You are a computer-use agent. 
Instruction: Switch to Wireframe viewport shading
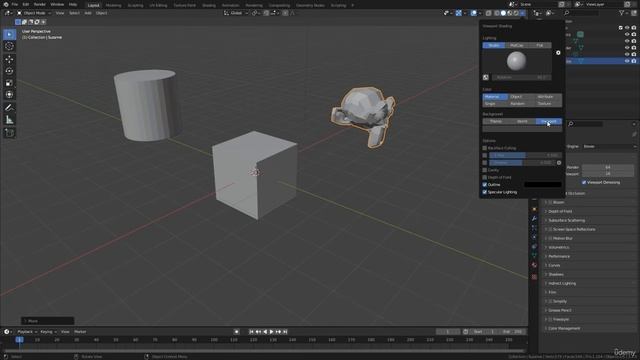pyautogui.click(x=497, y=13)
